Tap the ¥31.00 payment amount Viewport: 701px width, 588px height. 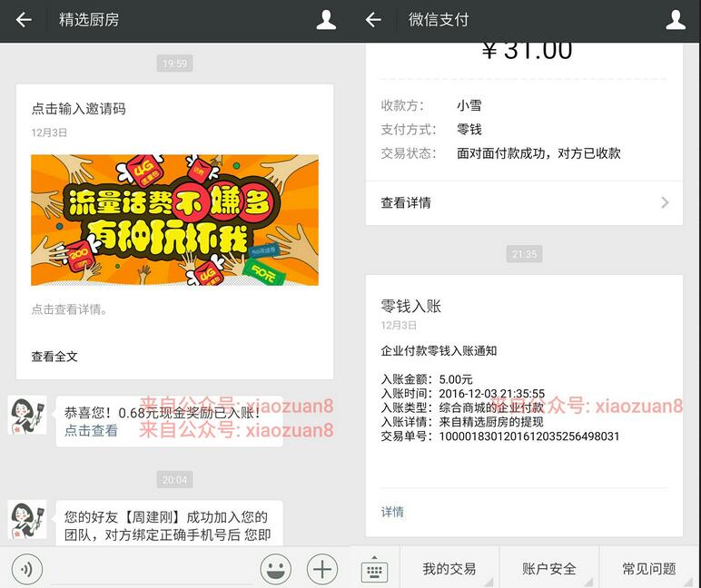[527, 50]
